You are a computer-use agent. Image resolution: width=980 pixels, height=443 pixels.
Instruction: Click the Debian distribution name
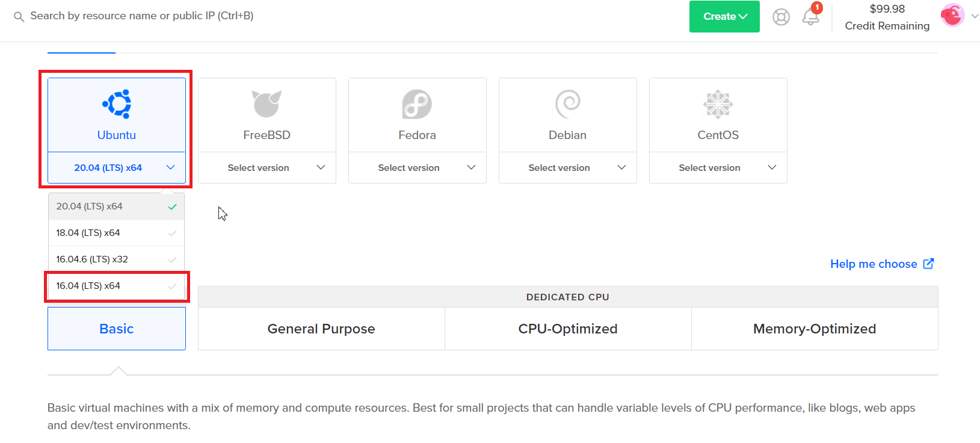567,135
